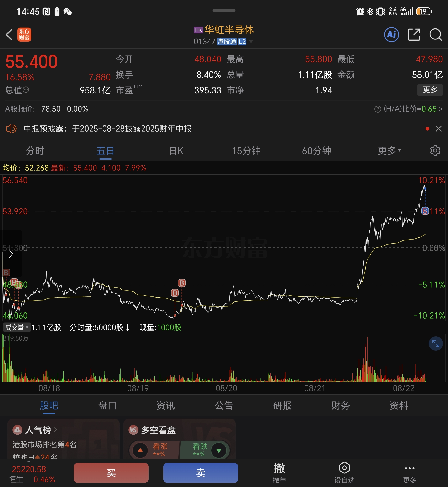Open the 公告 tab
This screenshot has width=448, height=487.
(224, 405)
